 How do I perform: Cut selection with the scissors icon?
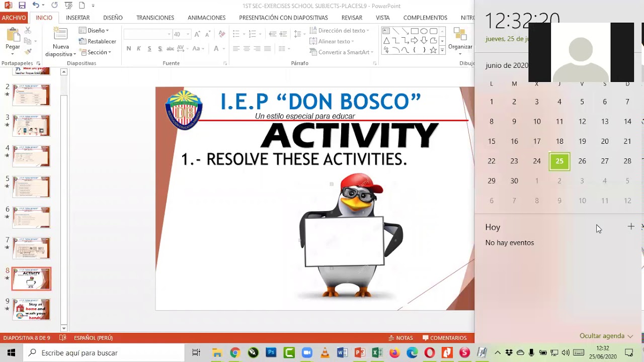(x=28, y=31)
